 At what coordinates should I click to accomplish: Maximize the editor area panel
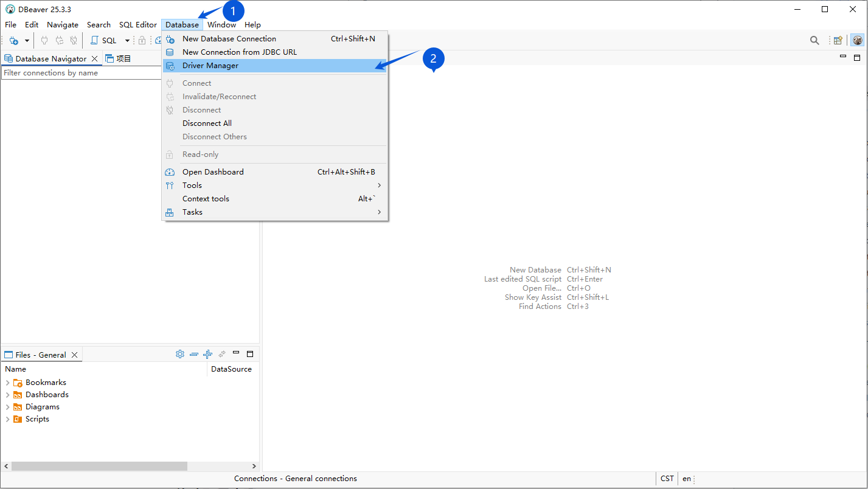click(857, 57)
